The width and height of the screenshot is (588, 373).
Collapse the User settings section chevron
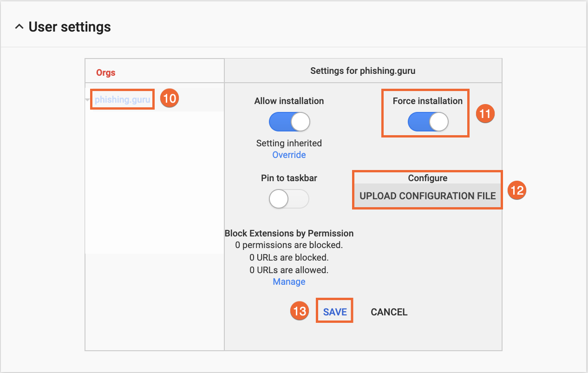pyautogui.click(x=19, y=27)
